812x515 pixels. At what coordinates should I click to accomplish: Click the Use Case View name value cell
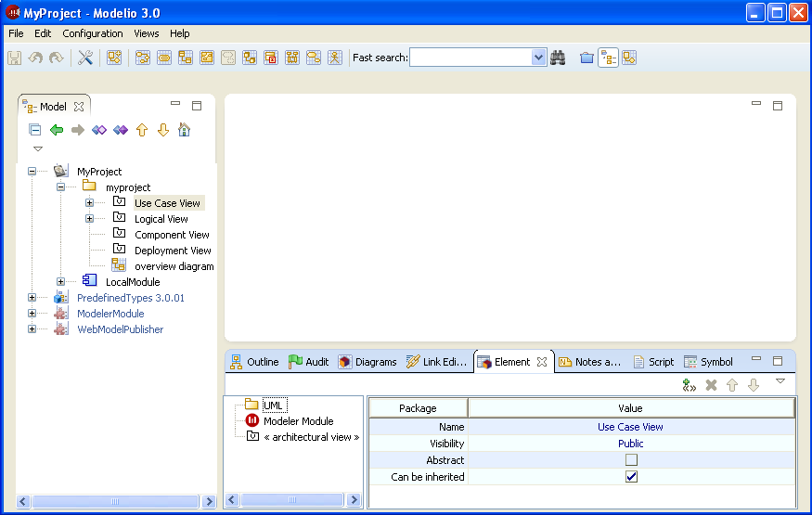tap(630, 427)
